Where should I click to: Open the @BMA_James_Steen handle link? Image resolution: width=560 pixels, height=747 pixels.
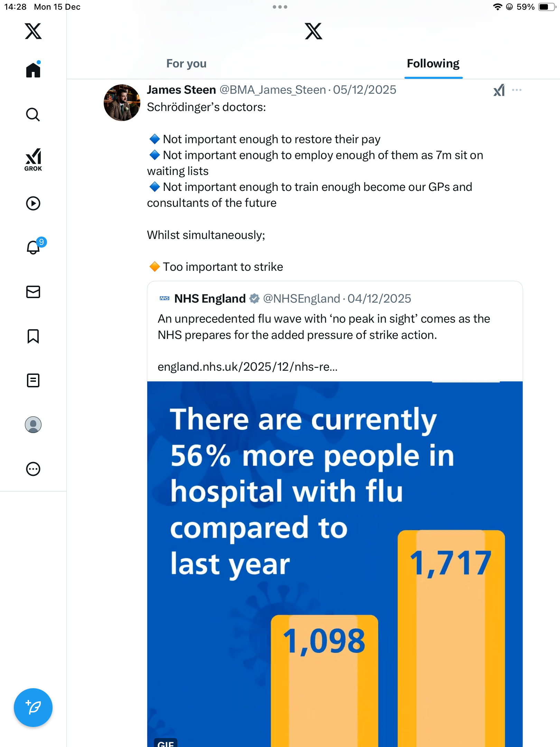point(273,90)
